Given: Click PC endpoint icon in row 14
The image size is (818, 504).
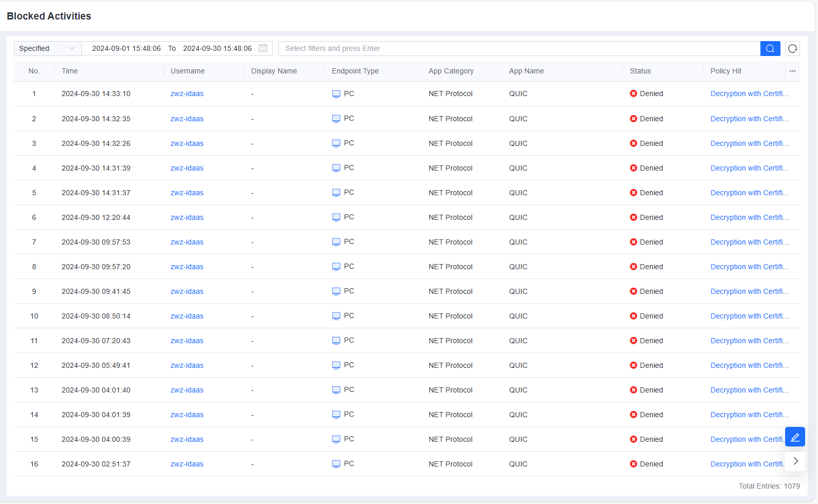Looking at the screenshot, I should (336, 415).
